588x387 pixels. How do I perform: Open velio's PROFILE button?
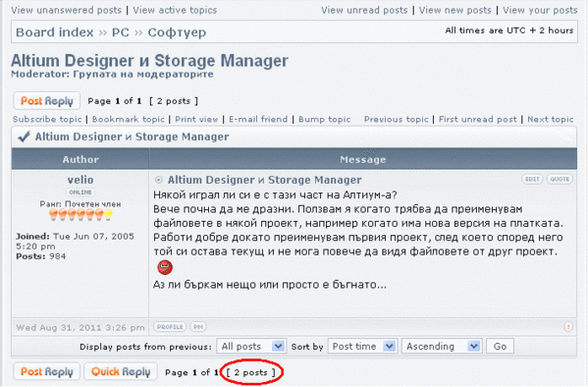pos(170,327)
